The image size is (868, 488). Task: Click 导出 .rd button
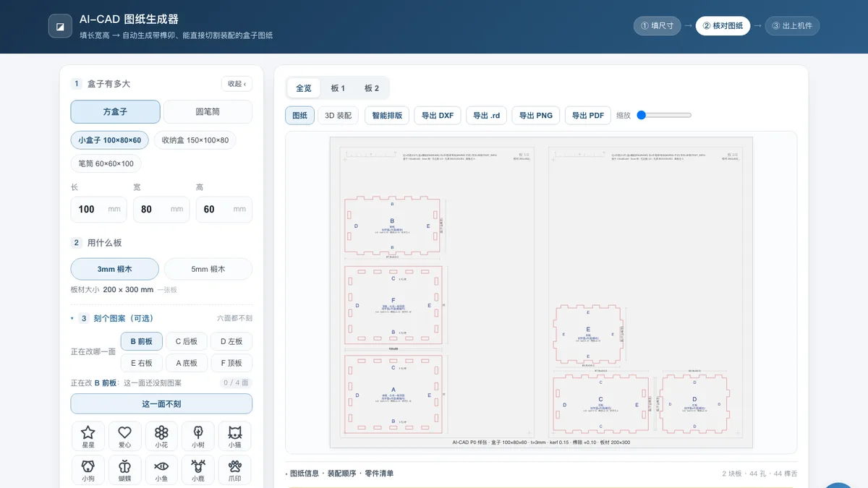tap(487, 116)
